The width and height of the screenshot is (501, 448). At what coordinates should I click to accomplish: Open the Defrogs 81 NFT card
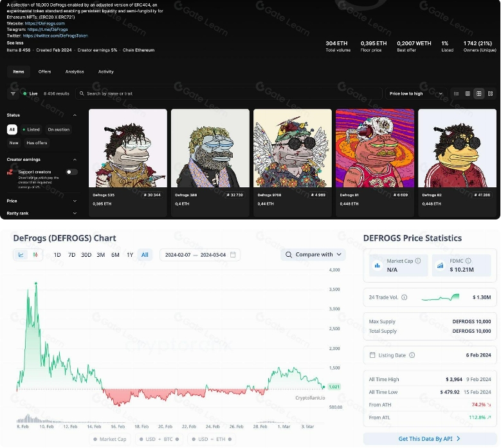click(x=375, y=163)
